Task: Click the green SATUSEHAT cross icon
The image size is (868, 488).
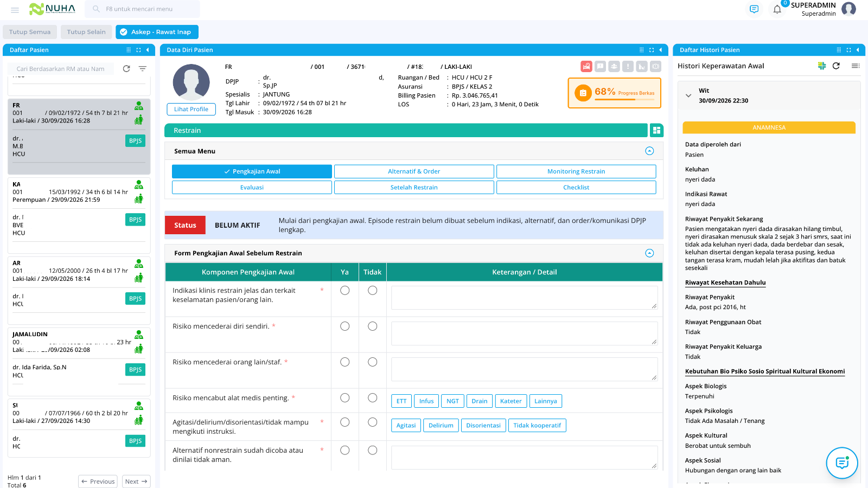Action: point(822,66)
